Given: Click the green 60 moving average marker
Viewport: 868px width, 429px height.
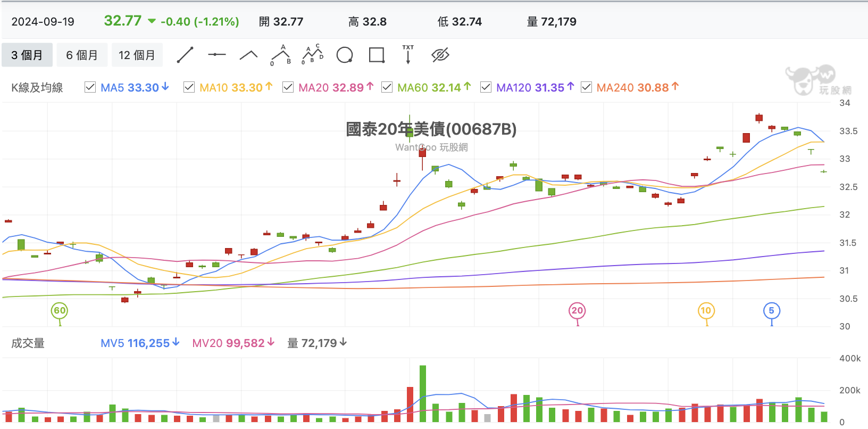Looking at the screenshot, I should click(60, 311).
